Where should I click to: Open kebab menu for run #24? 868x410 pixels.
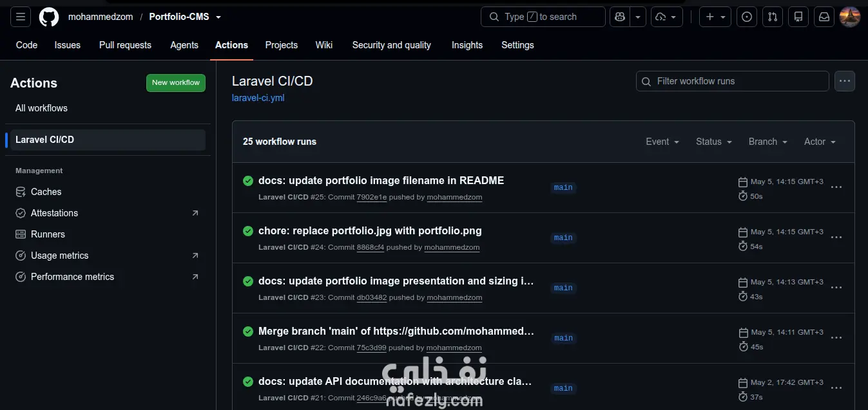836,238
